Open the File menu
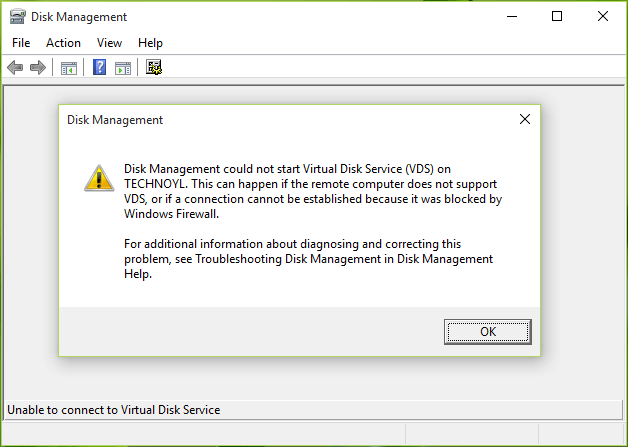628x447 pixels. (21, 43)
